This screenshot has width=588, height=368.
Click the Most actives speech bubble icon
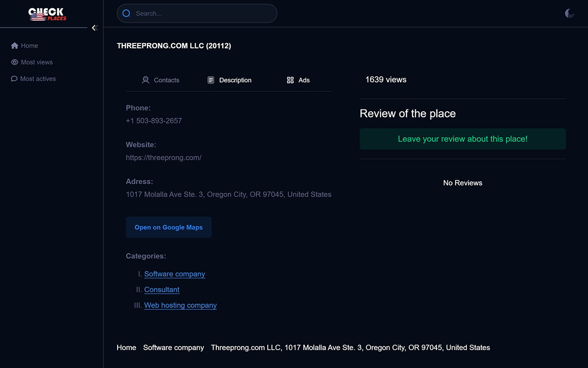[14, 79]
